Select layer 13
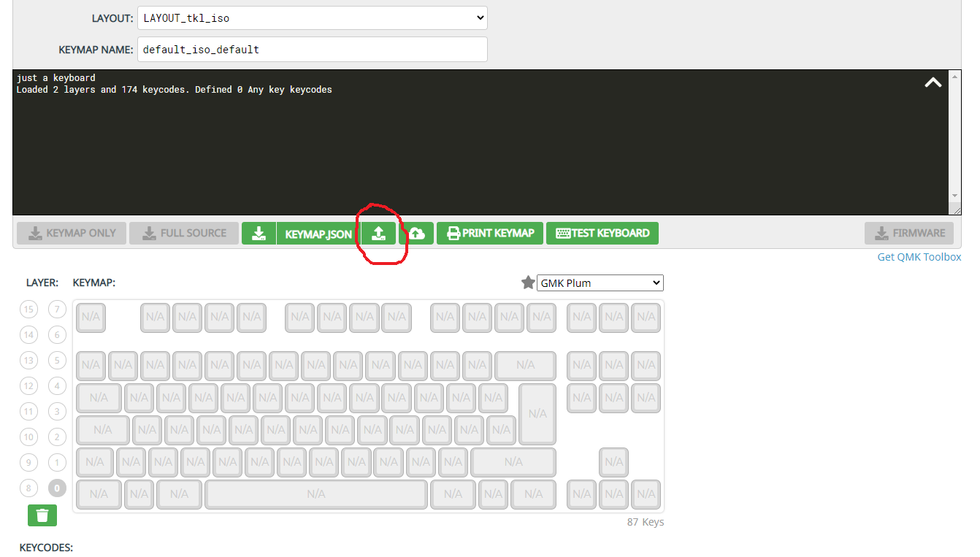Screen dimensions: 980x557 pos(28,360)
